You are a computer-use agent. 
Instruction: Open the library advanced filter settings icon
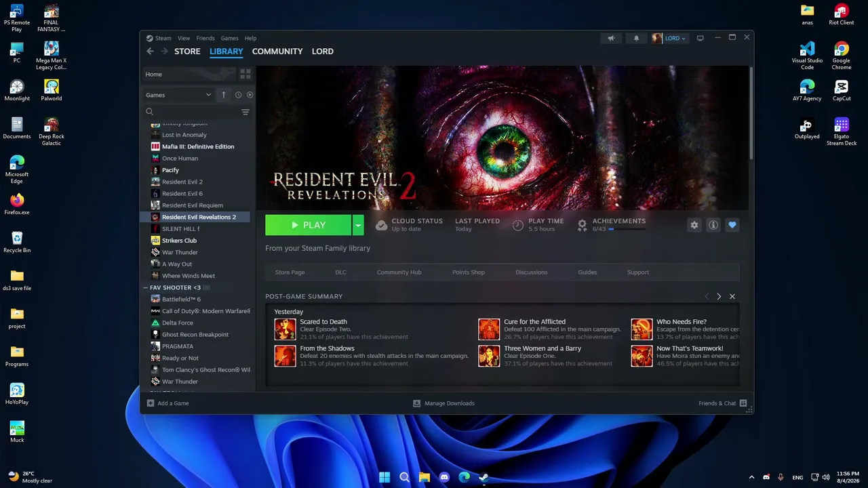[245, 112]
